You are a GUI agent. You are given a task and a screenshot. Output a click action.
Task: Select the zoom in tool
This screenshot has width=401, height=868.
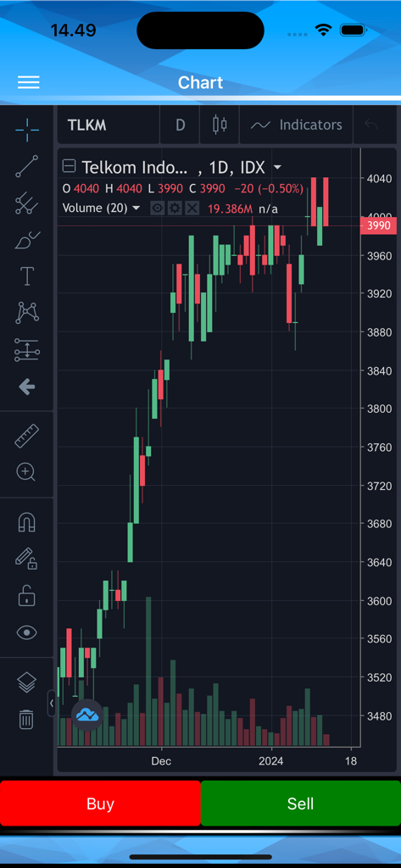pos(27,472)
